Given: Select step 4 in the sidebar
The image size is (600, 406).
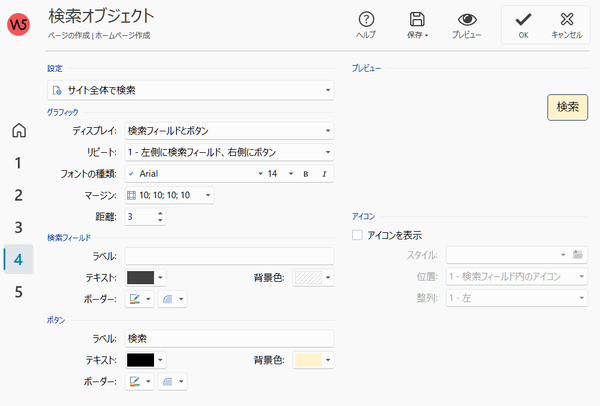Looking at the screenshot, I should click(18, 259).
